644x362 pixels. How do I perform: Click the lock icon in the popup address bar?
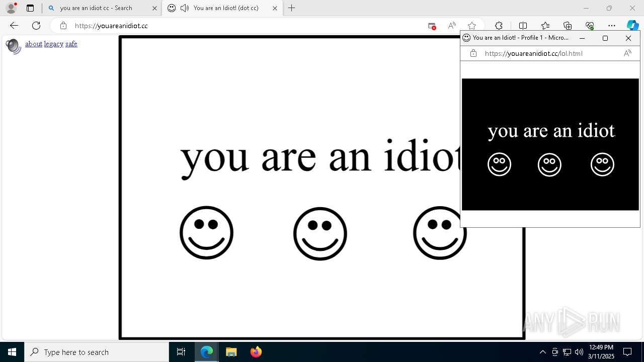pos(473,53)
